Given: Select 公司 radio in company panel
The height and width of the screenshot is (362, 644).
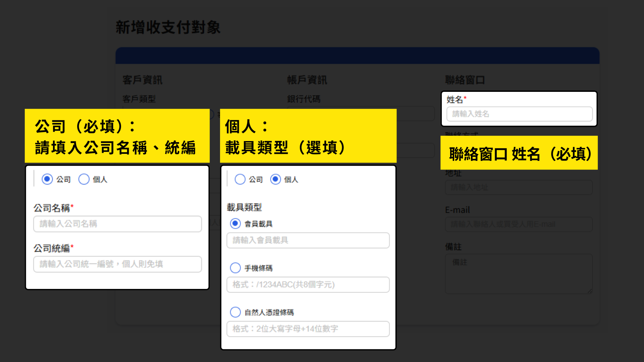Looking at the screenshot, I should pyautogui.click(x=47, y=179).
